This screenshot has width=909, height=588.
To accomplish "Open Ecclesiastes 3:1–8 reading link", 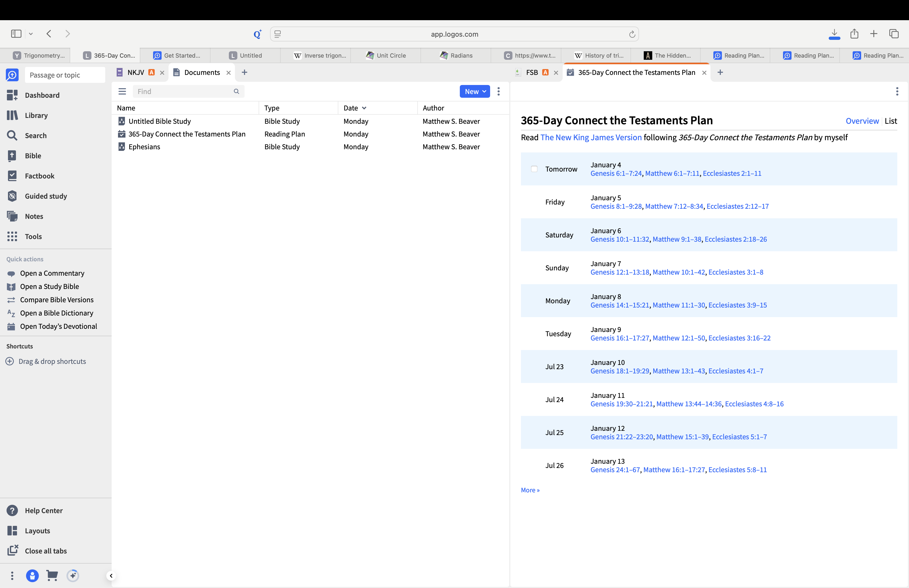I will pos(736,272).
